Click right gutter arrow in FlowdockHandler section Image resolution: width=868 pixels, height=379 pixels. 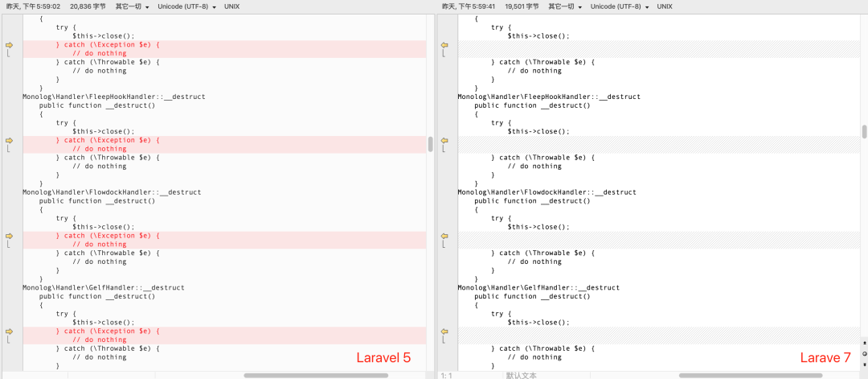[x=444, y=236]
